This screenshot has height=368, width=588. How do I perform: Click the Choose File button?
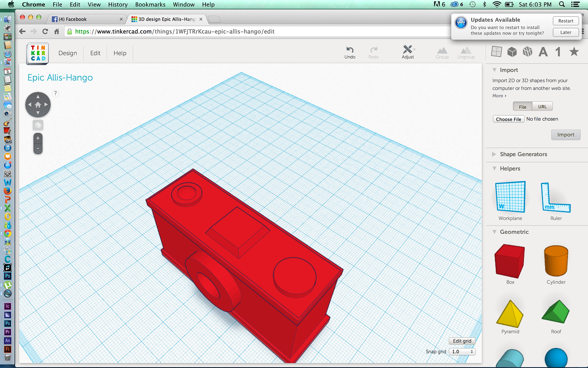508,119
